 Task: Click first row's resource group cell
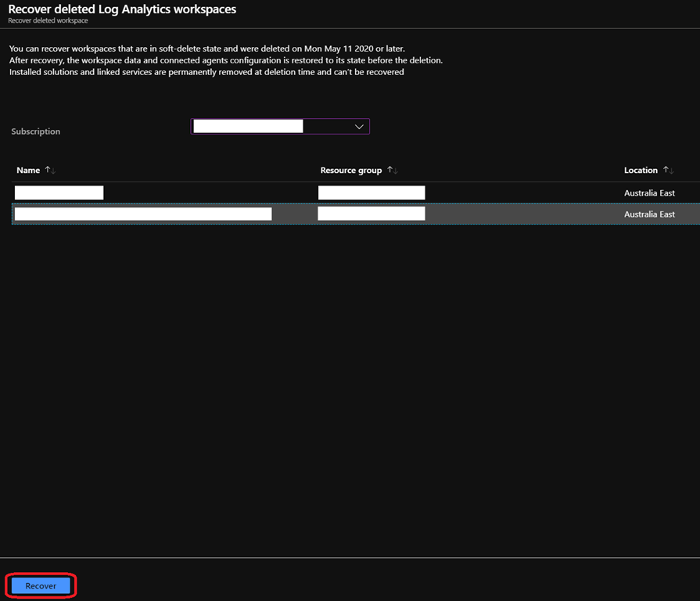371,193
